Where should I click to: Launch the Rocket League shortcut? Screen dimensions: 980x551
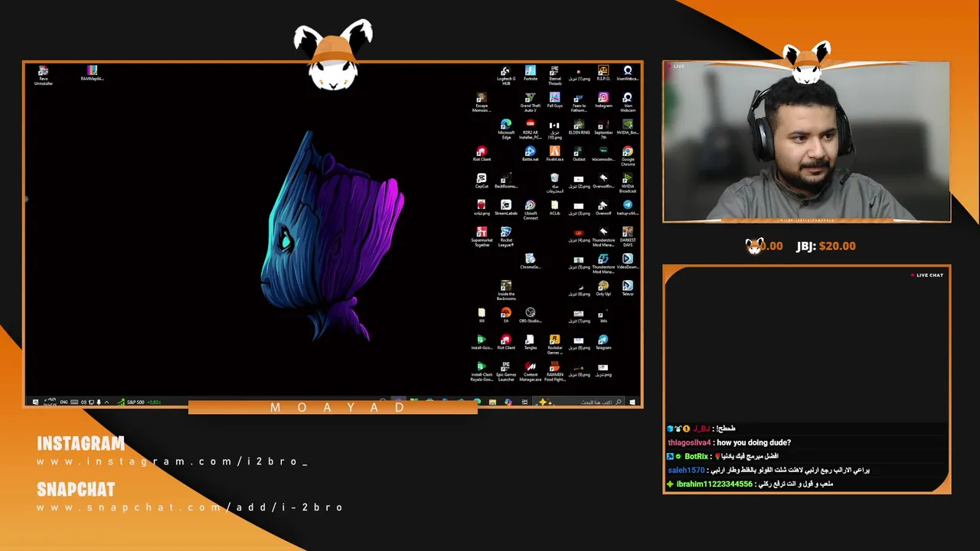(506, 236)
